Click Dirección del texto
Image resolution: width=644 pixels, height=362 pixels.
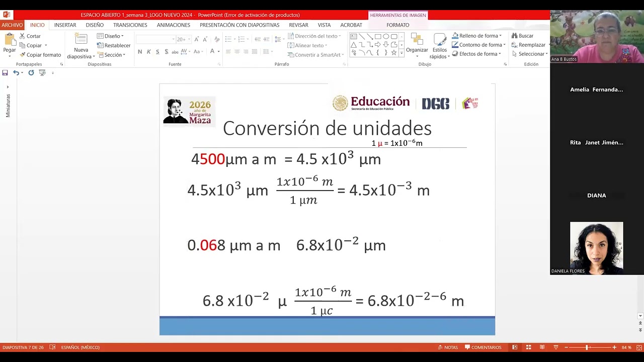coord(314,36)
